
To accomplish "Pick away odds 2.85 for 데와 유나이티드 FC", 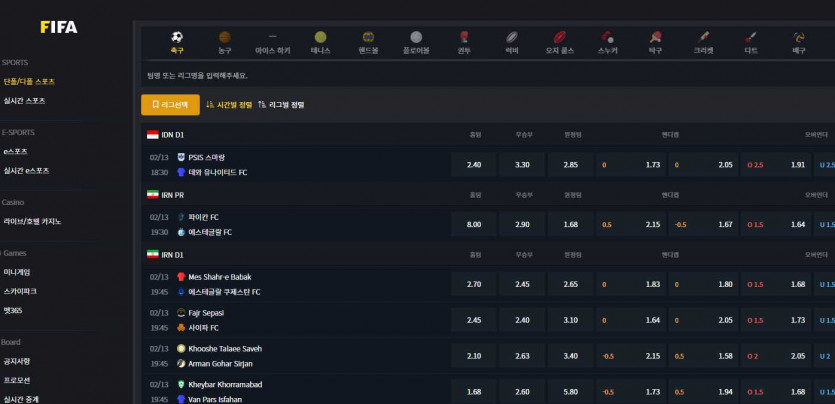I will 570,165.
